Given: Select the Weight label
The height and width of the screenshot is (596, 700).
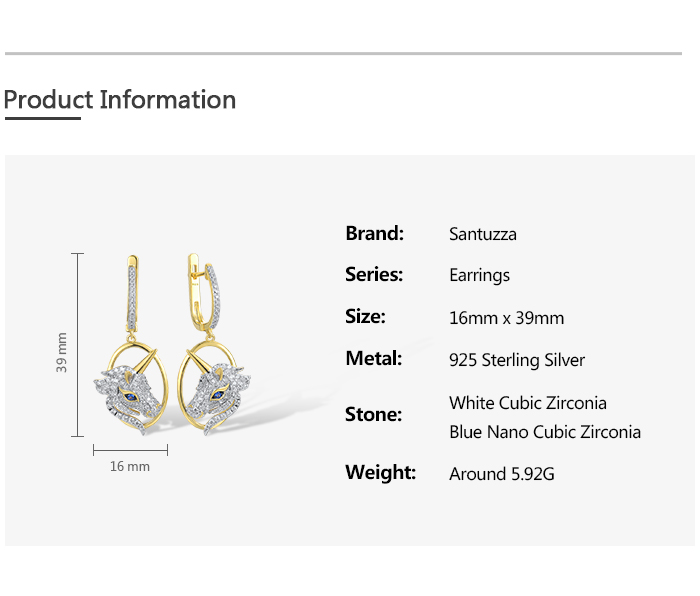Looking at the screenshot, I should tap(380, 472).
